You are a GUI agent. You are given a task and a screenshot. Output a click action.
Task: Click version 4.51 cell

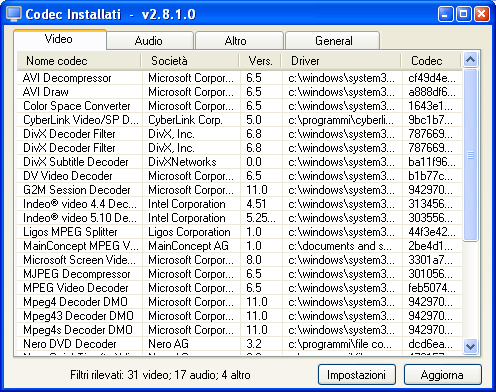pos(256,204)
